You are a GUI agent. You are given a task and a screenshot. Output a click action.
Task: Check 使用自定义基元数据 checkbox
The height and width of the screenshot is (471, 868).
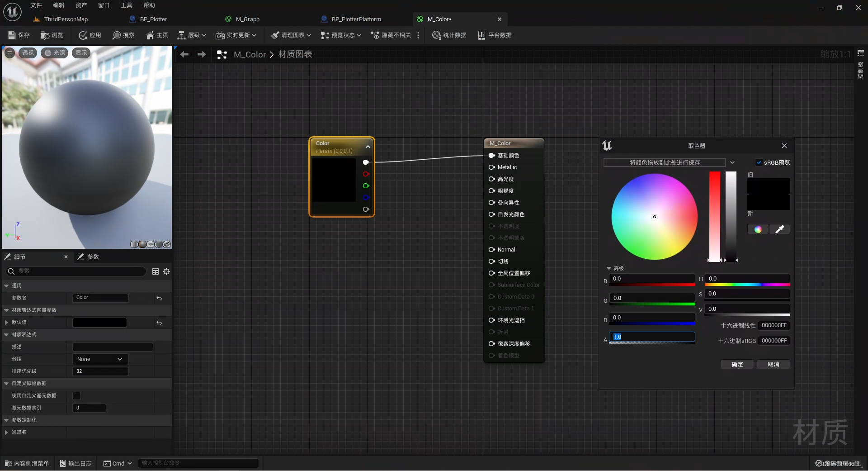click(76, 396)
